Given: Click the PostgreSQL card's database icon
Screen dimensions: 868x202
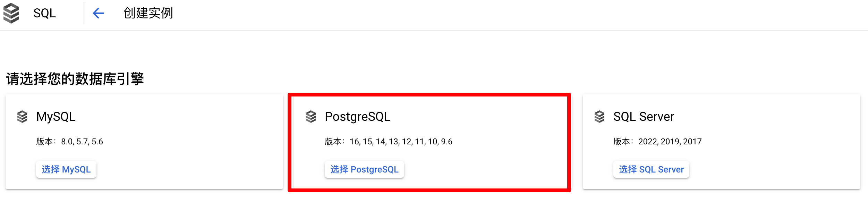Looking at the screenshot, I should tap(311, 117).
